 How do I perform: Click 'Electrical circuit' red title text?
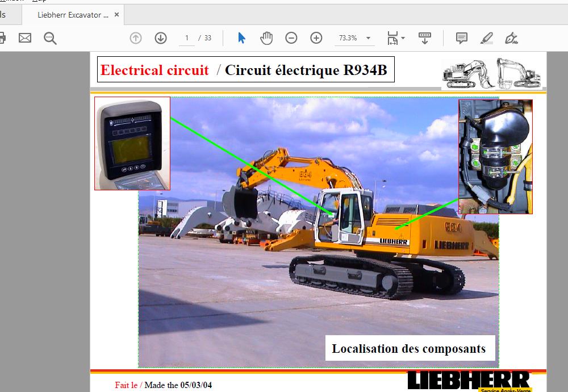(154, 70)
